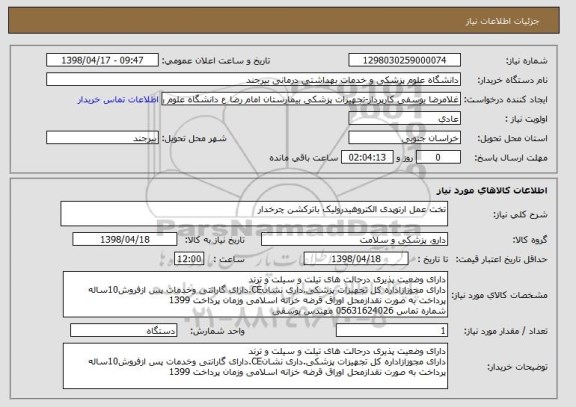Image resolution: width=576 pixels, height=407 pixels.
Task: Select the شماره نیاز field 1298030259000074
Action: click(x=404, y=60)
